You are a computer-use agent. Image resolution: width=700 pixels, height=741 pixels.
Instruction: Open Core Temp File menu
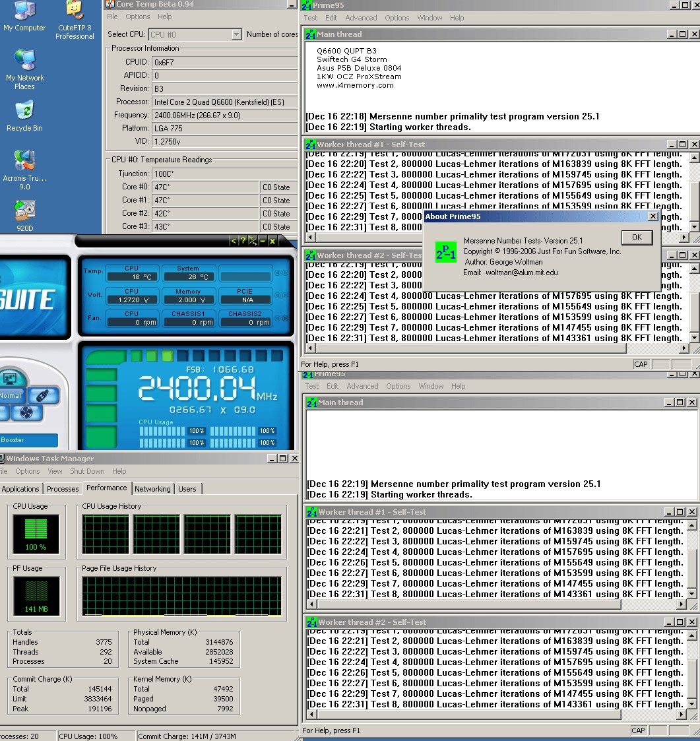point(112,16)
